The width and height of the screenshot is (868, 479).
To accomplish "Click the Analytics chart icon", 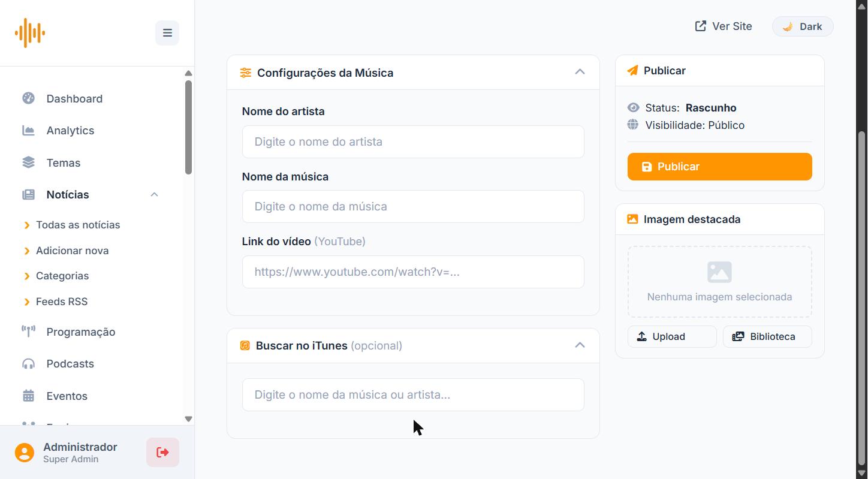I will [28, 130].
